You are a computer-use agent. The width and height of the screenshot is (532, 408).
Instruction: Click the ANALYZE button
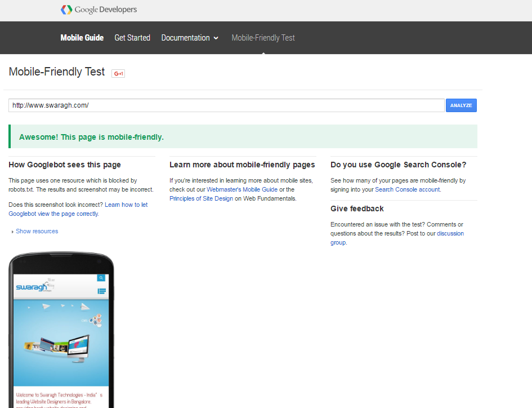point(461,105)
